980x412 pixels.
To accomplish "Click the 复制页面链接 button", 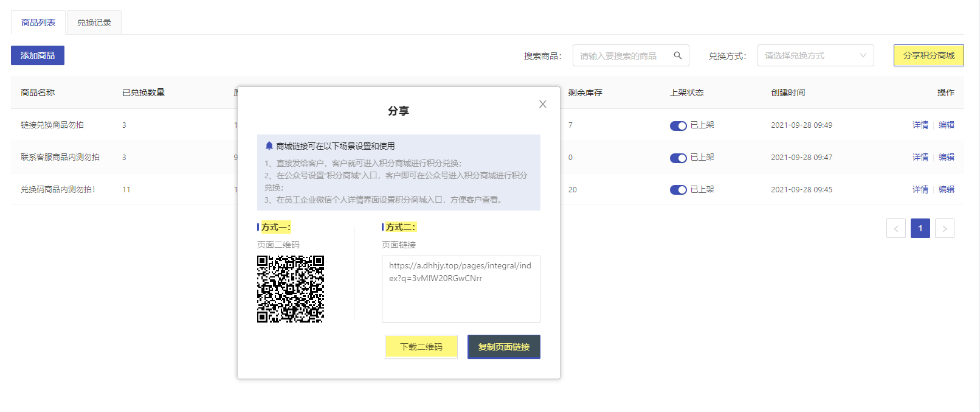I will coord(504,347).
